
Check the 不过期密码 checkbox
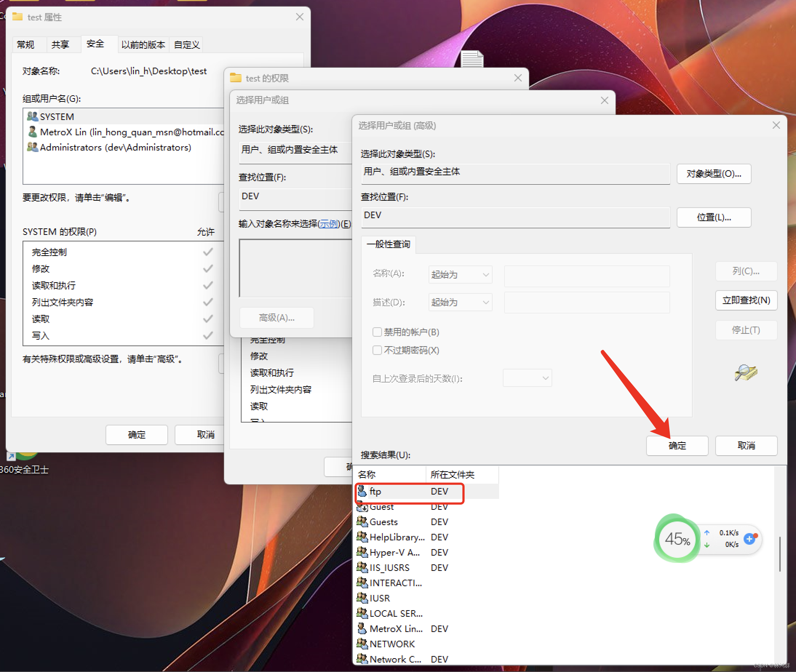(x=377, y=350)
